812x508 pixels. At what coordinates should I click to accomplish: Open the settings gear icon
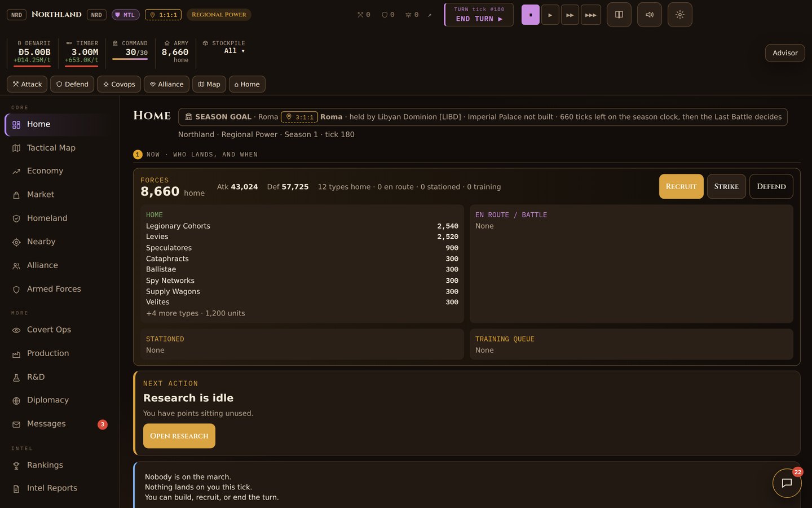679,15
